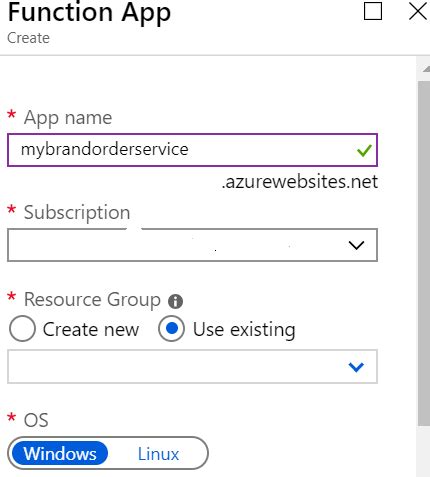
Task: Click the App name input field
Action: (192, 150)
